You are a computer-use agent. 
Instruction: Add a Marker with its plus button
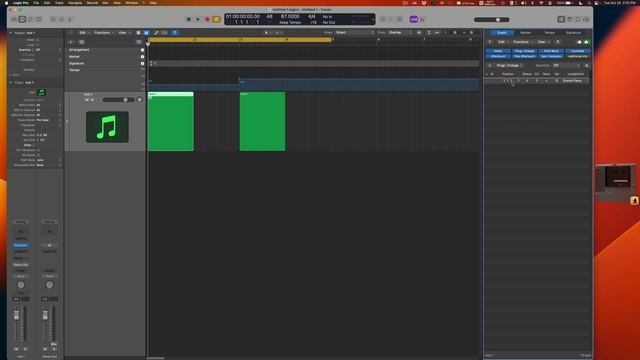click(x=142, y=57)
